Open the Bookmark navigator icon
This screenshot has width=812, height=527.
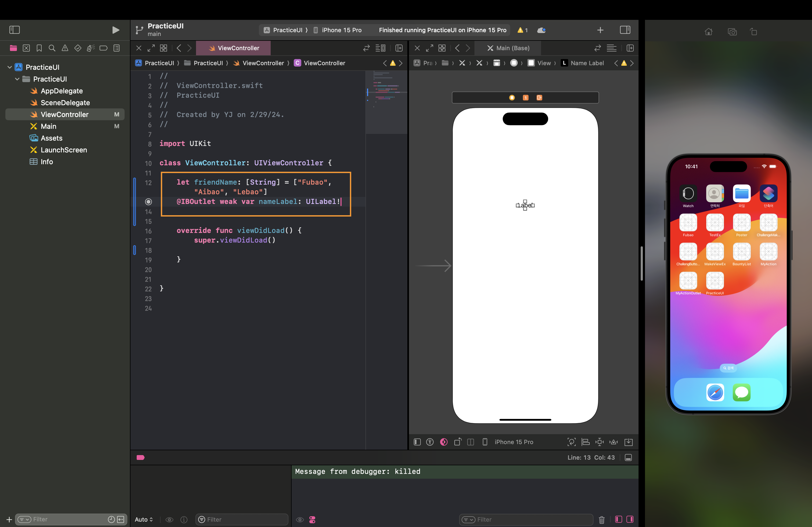pos(39,48)
